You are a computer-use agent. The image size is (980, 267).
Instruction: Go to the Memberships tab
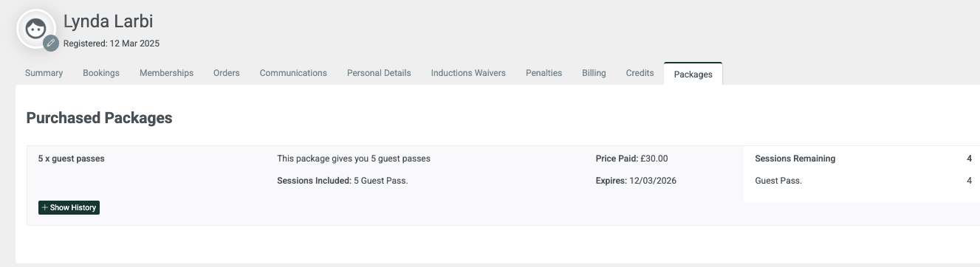click(166, 73)
